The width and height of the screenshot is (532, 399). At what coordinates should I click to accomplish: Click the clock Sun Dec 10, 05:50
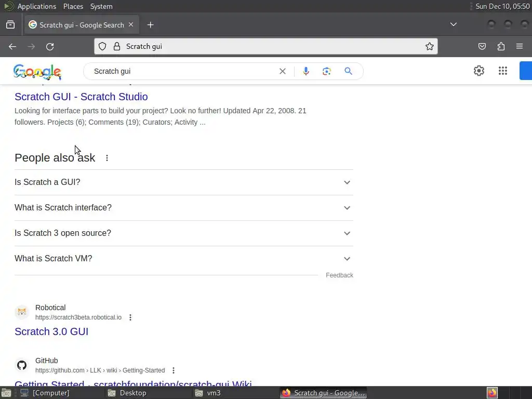tap(502, 6)
